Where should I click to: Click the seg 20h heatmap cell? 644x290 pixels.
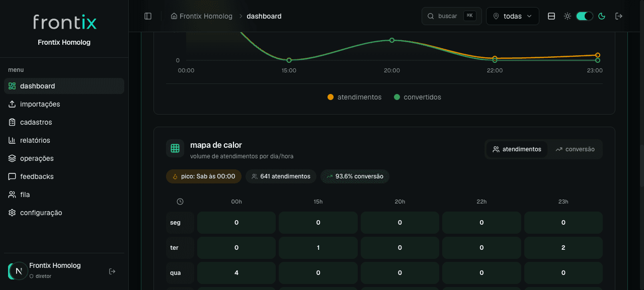400,223
